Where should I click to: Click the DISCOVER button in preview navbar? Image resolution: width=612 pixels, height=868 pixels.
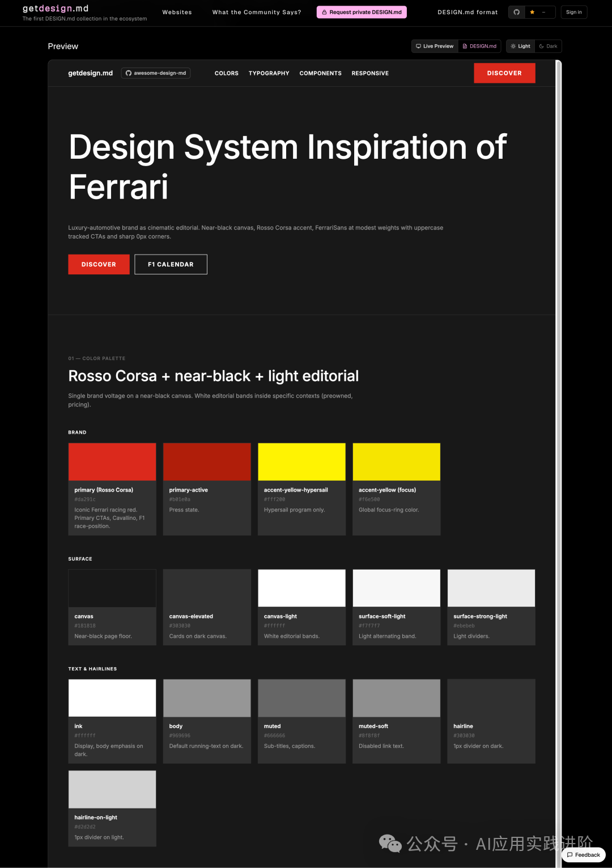[504, 73]
